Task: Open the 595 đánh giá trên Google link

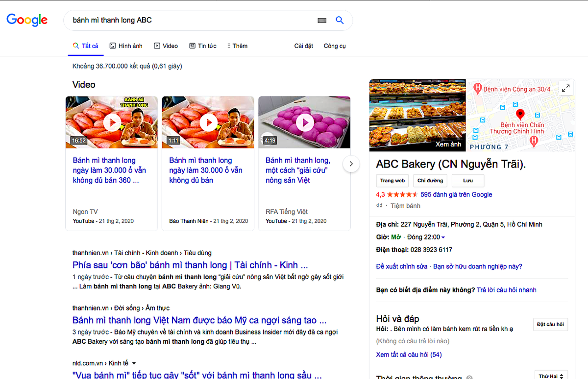Action: 456,194
